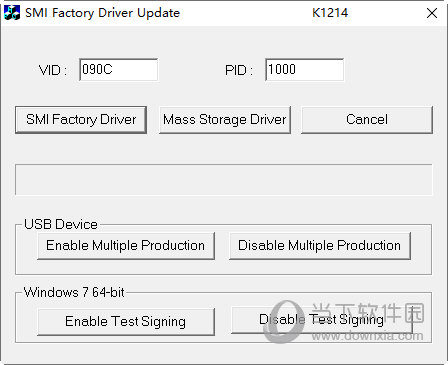Screen dimensions: 448x365
Task: Click the USB Device group heading
Action: pyautogui.click(x=61, y=224)
